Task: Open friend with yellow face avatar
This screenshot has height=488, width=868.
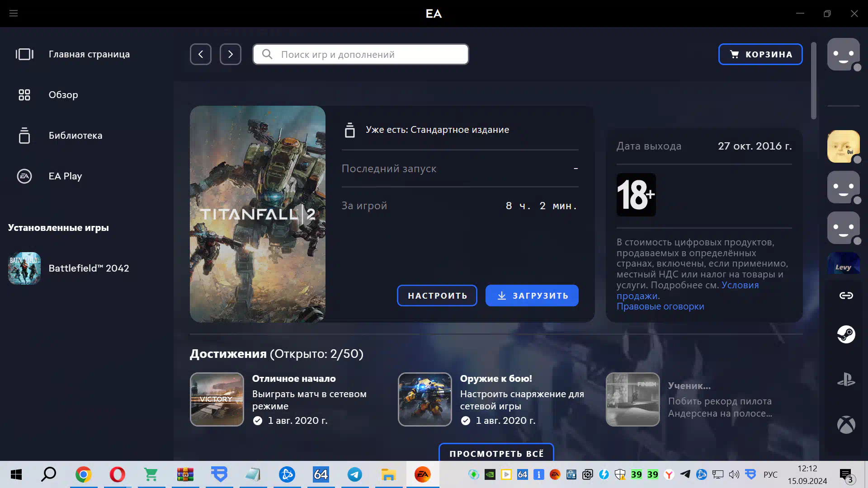Action: coord(844,146)
